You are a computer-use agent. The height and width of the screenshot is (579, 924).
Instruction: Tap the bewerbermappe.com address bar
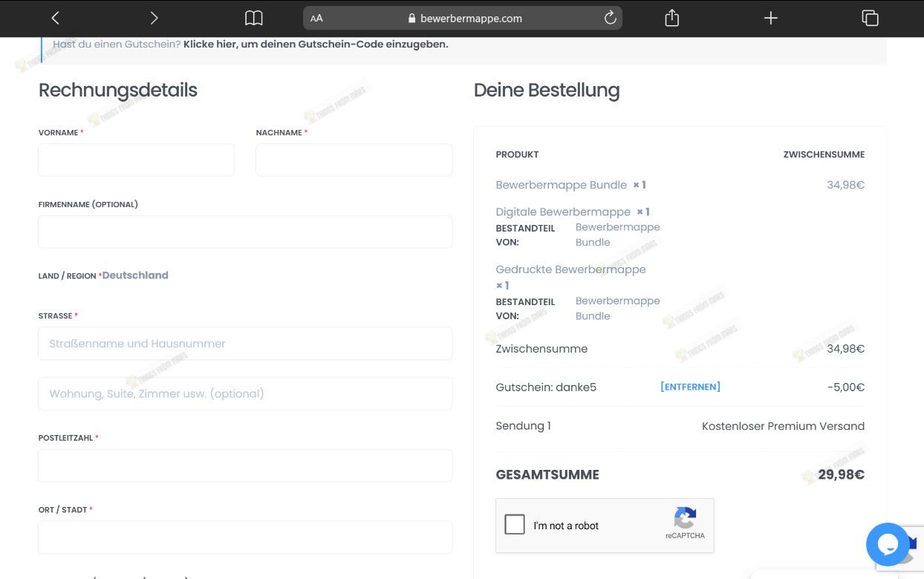point(462,19)
